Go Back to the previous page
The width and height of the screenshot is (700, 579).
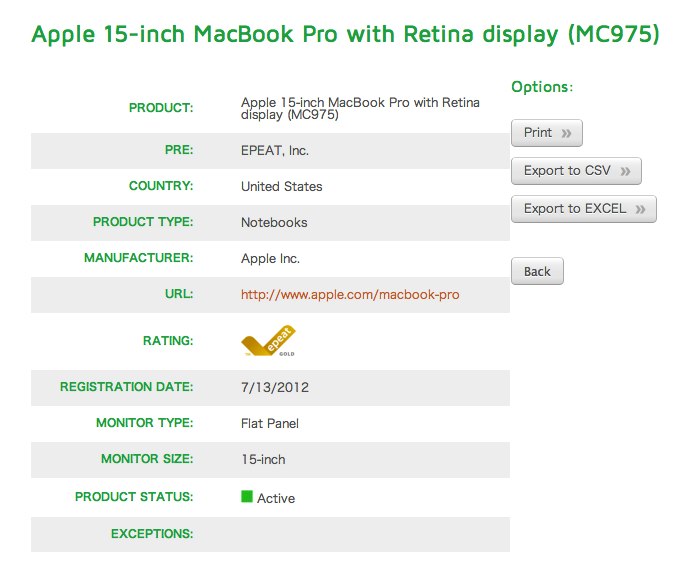[x=537, y=271]
